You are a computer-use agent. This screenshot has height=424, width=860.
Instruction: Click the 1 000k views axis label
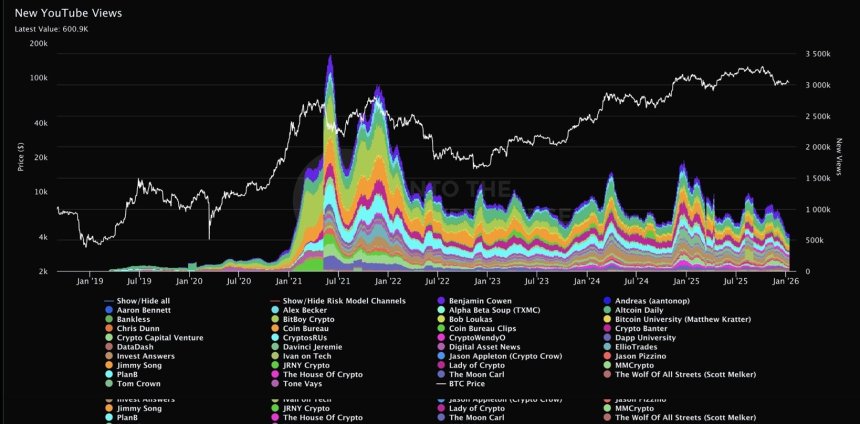[818, 210]
